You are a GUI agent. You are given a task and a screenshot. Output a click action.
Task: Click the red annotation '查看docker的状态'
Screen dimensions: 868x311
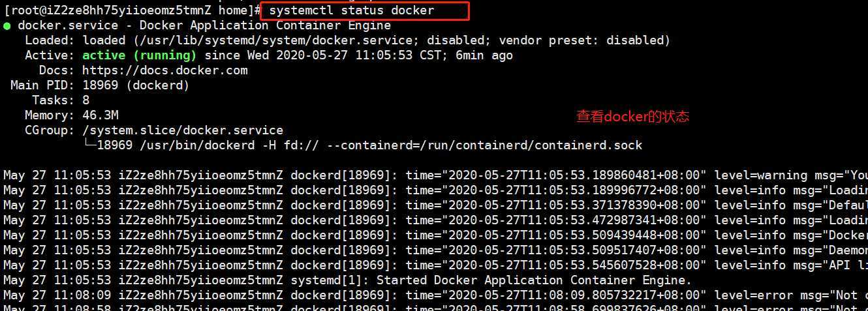click(632, 117)
